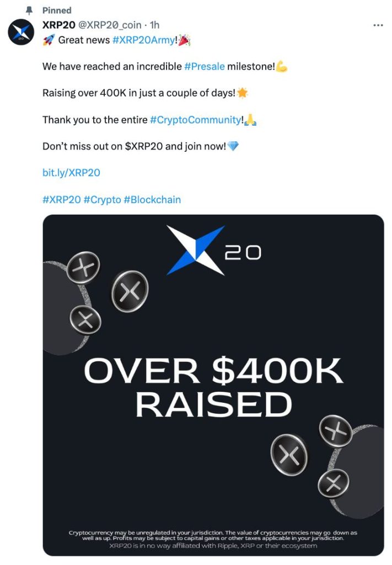Visit the bit.ly/XRP20 link
Image resolution: width=392 pixels, height=565 pixels.
[71, 173]
